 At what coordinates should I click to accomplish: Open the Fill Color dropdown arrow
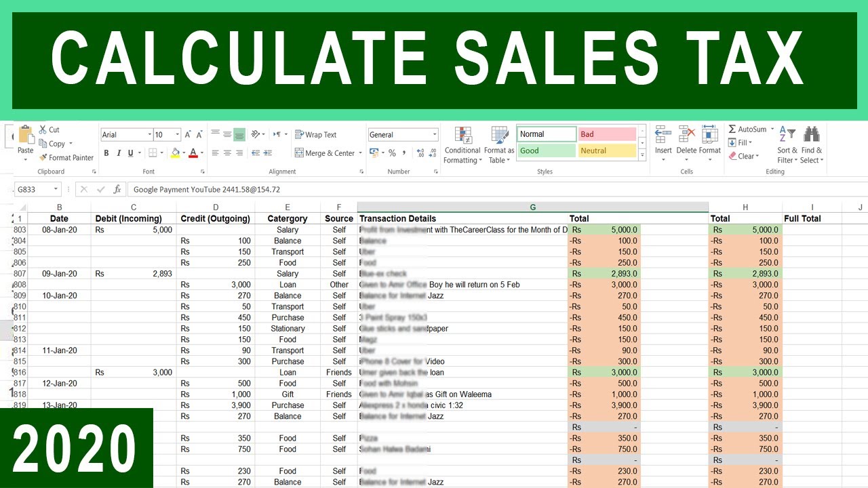coord(184,153)
